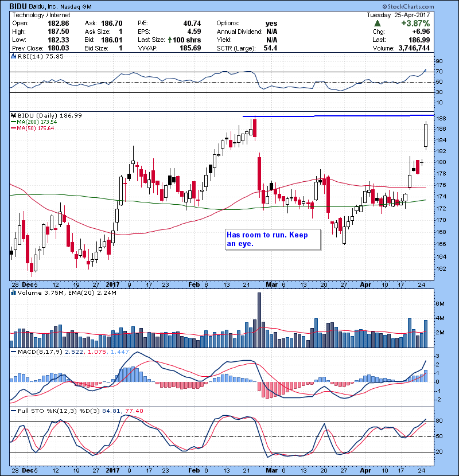
Task: Click the tallest volume bar in late February
Action: click(259, 320)
